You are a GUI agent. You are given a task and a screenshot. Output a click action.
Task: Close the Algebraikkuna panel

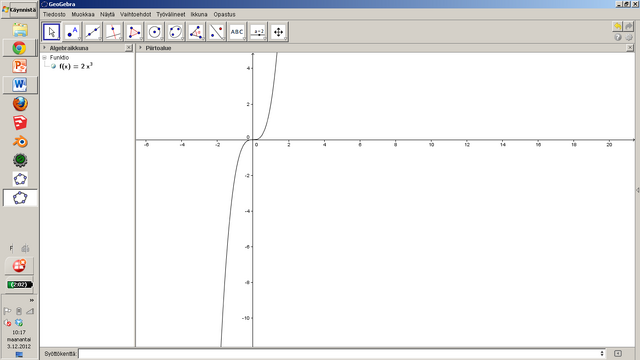pyautogui.click(x=129, y=48)
